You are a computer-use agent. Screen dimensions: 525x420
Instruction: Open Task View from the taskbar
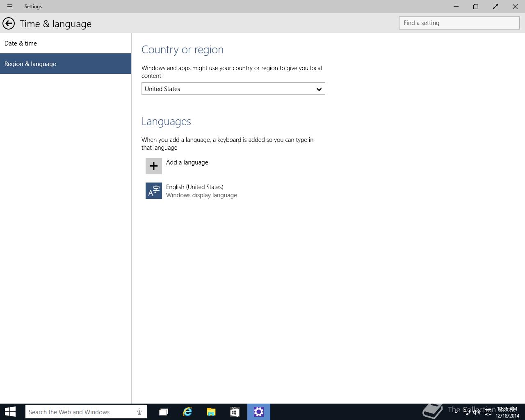pyautogui.click(x=164, y=412)
